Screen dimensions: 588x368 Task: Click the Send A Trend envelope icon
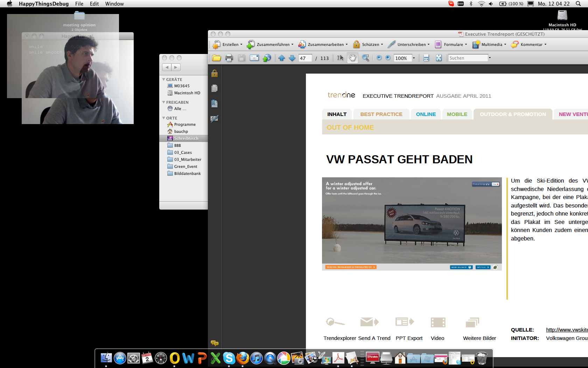tap(369, 322)
